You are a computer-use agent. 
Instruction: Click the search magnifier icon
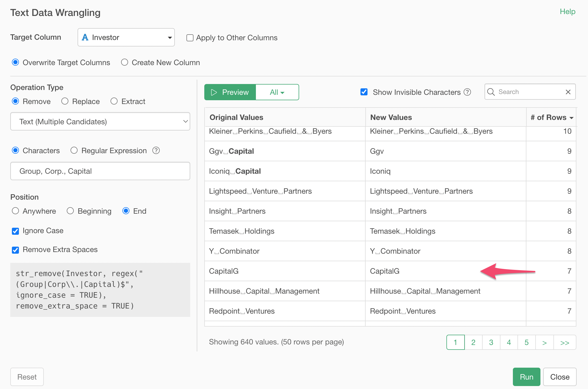(x=491, y=92)
